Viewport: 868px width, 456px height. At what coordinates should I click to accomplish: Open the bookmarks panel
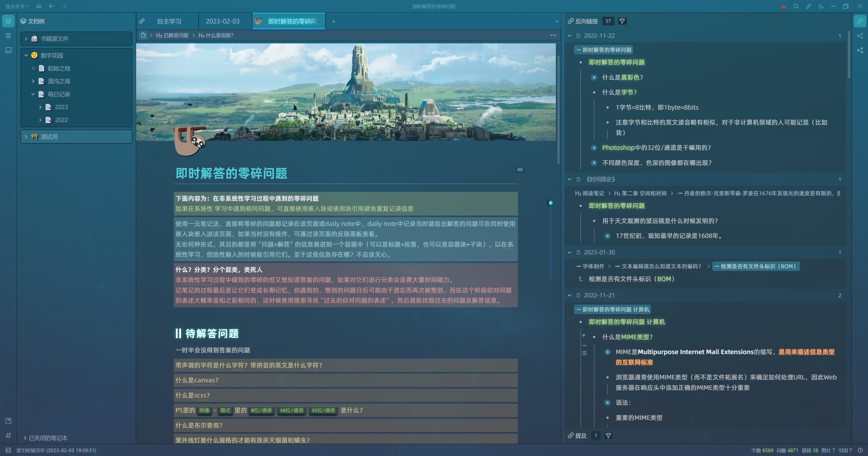(8, 421)
